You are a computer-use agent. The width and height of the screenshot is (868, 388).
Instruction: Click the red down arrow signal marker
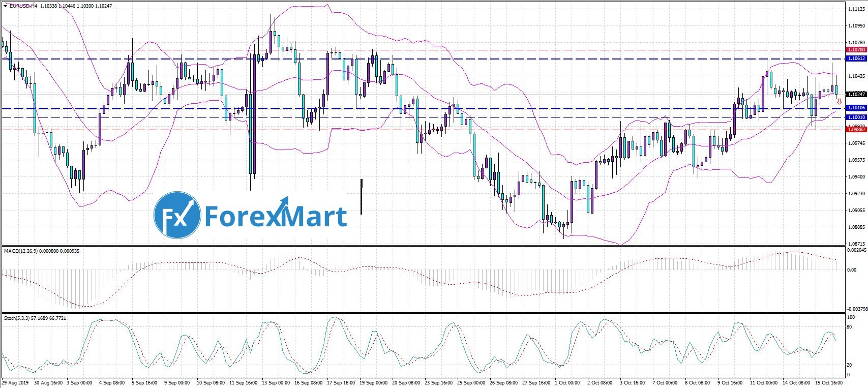(839, 102)
